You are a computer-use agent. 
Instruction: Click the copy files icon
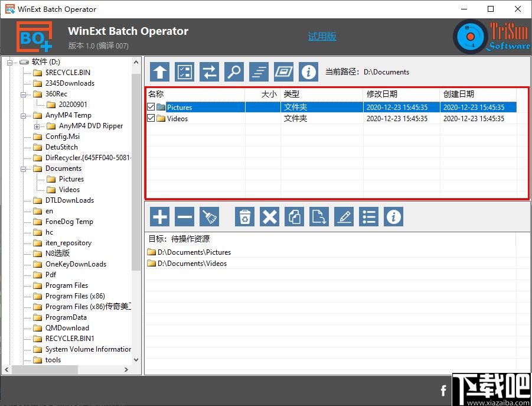tap(294, 216)
